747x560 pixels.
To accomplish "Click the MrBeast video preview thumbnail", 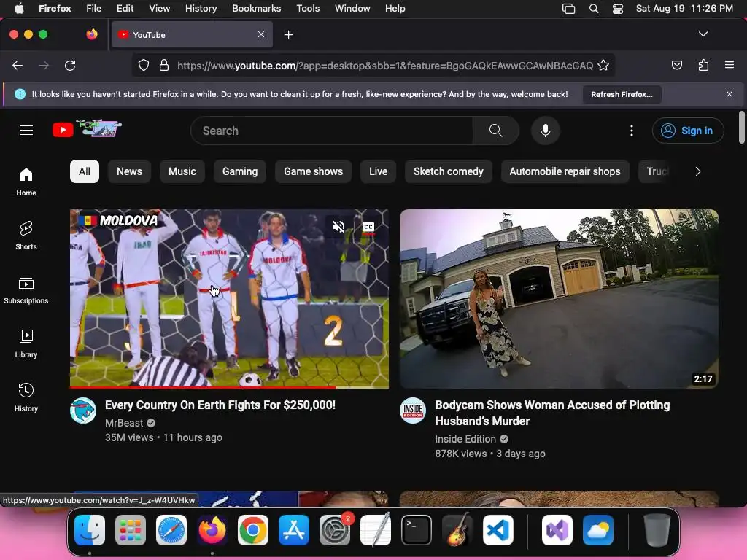I will pos(229,298).
